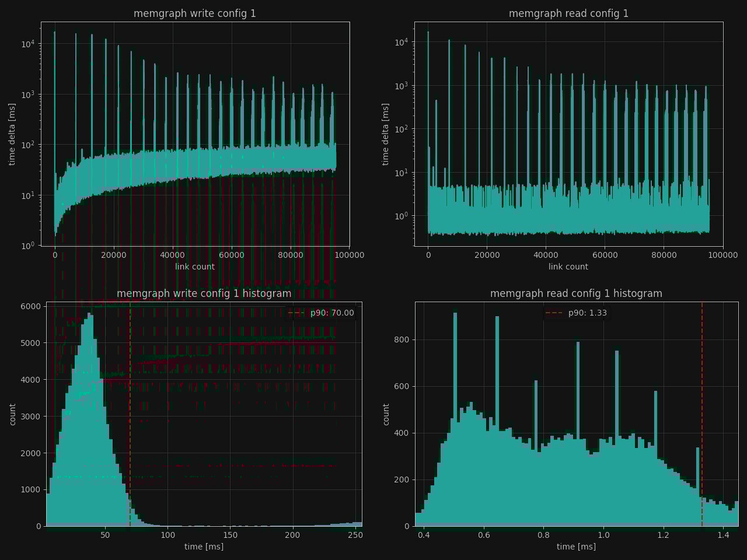747x560 pixels.
Task: Click the '800' tick on read histogram
Action: (x=403, y=339)
